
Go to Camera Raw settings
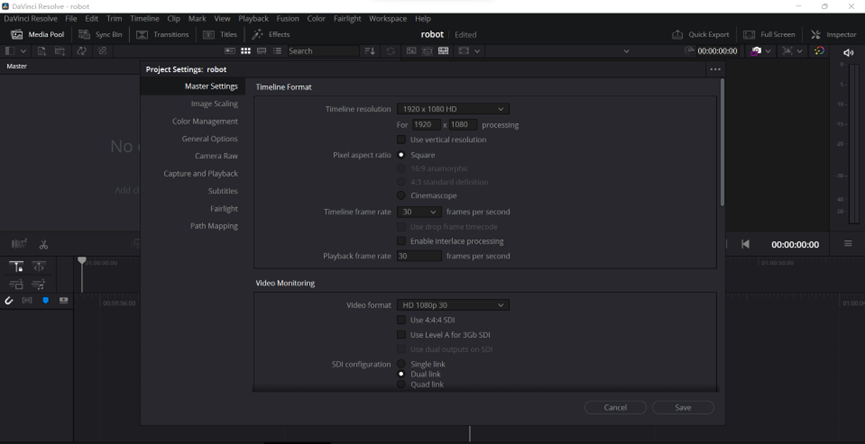[x=216, y=156]
